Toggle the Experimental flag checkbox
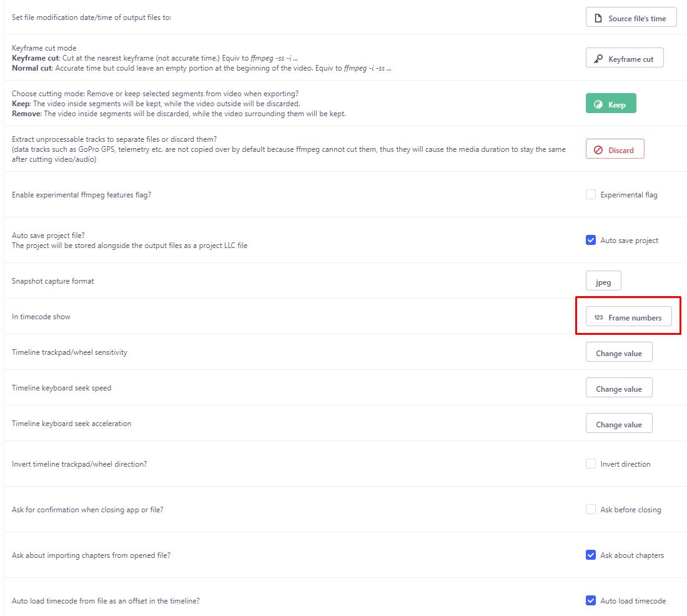Screen dimensions: 687x616 pos(591,194)
